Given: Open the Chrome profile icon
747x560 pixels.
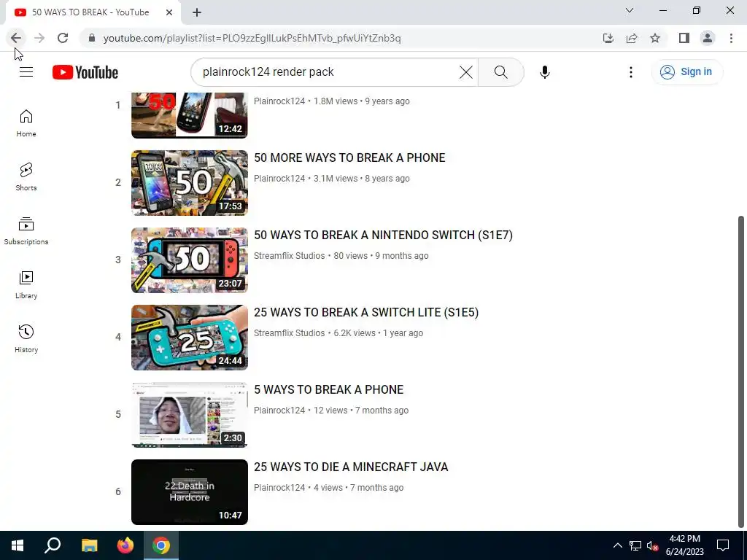Looking at the screenshot, I should [x=708, y=38].
